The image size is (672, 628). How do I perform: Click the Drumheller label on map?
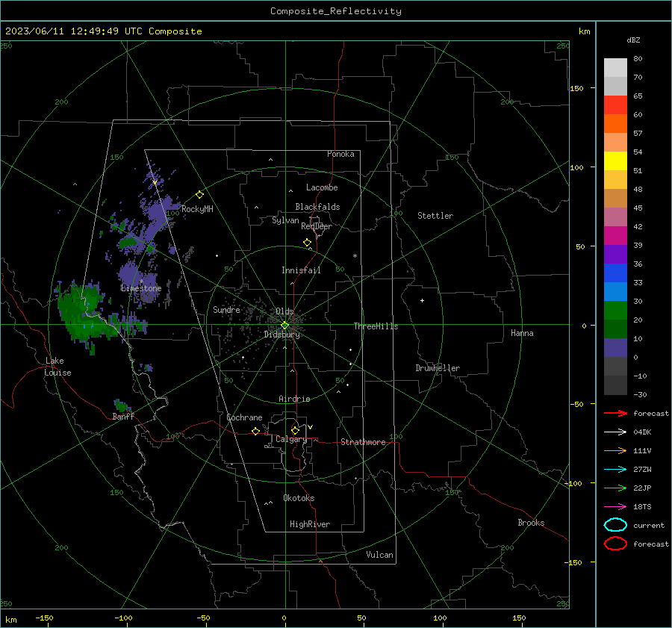pos(438,368)
